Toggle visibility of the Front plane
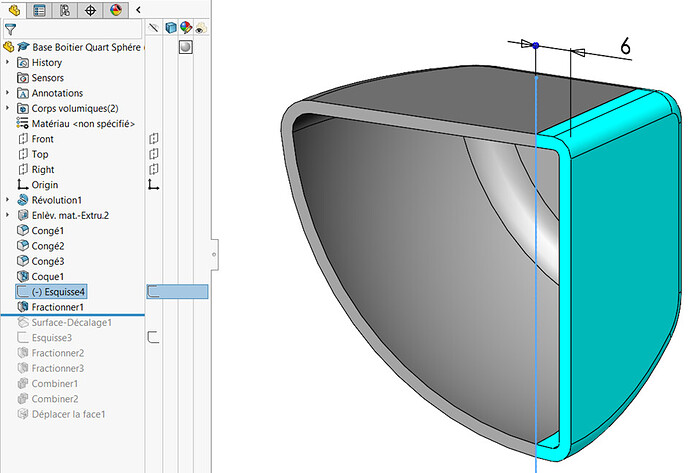The image size is (690, 473). (153, 139)
